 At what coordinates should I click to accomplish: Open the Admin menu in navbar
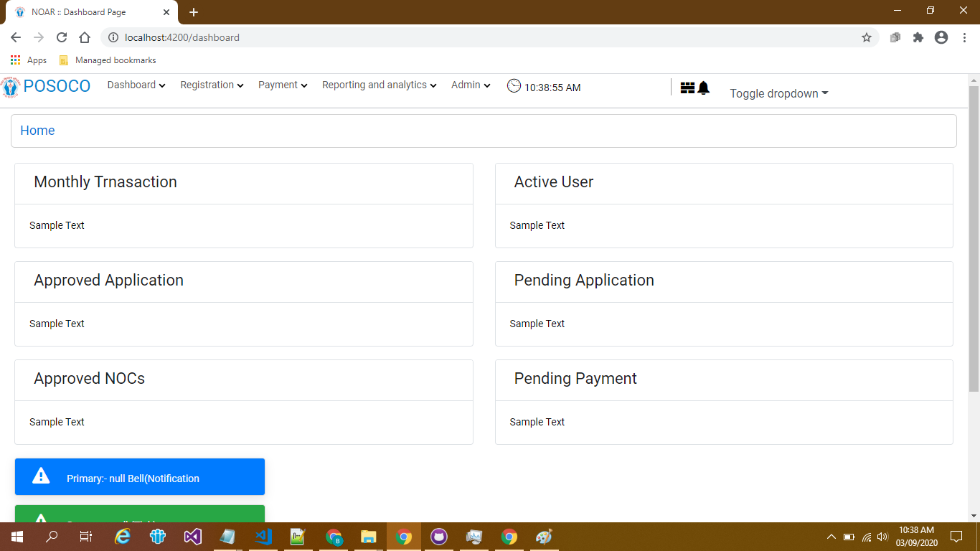pyautogui.click(x=471, y=85)
